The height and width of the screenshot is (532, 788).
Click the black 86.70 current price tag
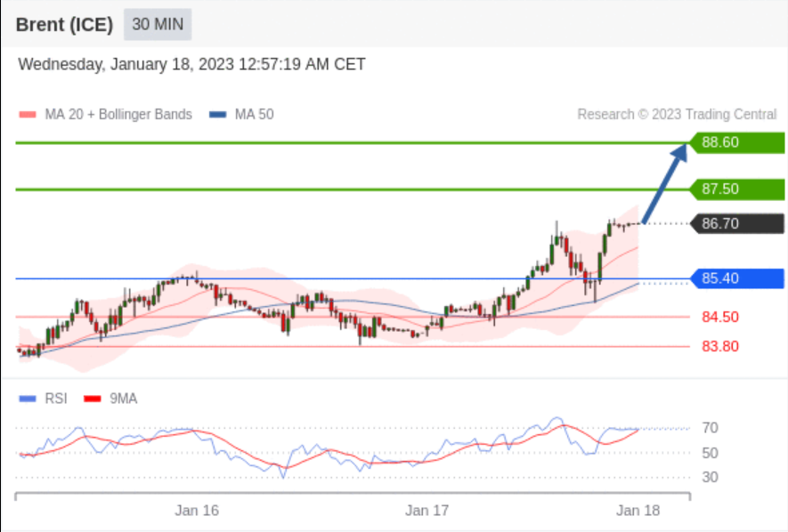click(736, 223)
